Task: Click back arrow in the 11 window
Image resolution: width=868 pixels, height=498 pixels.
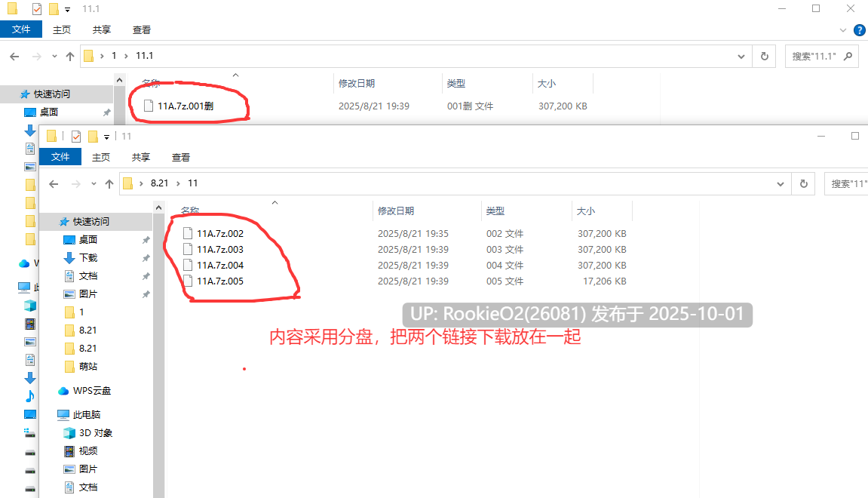Action: click(54, 184)
